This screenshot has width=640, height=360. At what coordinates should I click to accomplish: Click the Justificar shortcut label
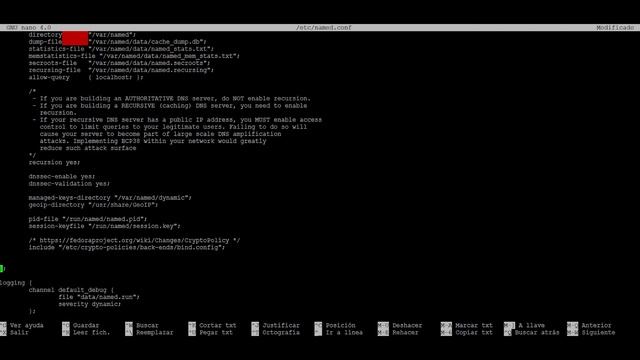pyautogui.click(x=281, y=325)
